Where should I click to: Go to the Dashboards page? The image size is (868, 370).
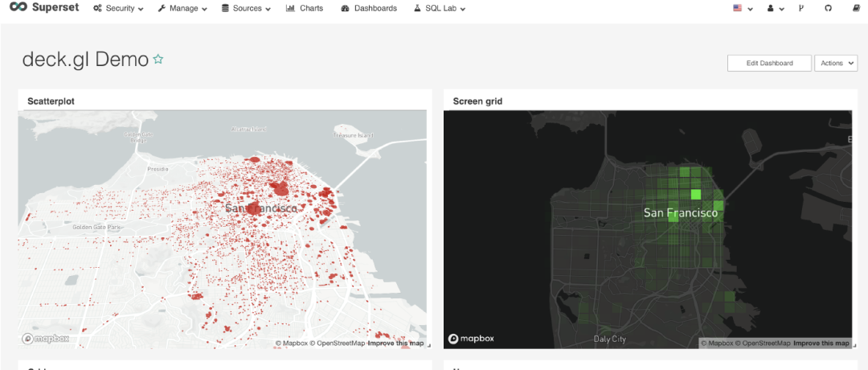(x=369, y=8)
